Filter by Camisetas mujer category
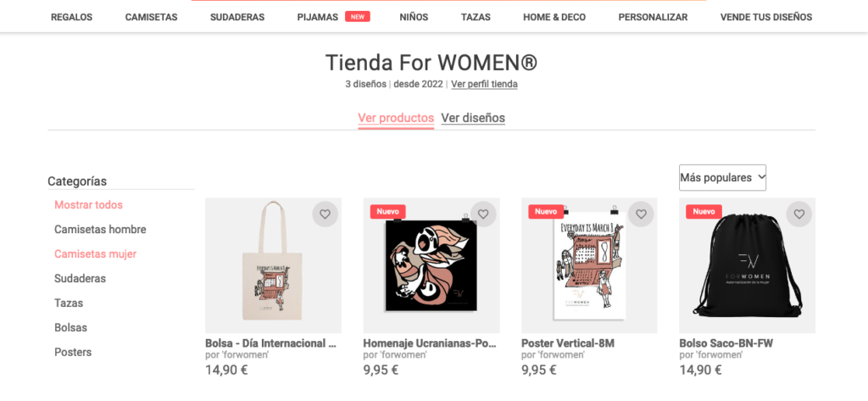This screenshot has width=868, height=401. click(95, 253)
